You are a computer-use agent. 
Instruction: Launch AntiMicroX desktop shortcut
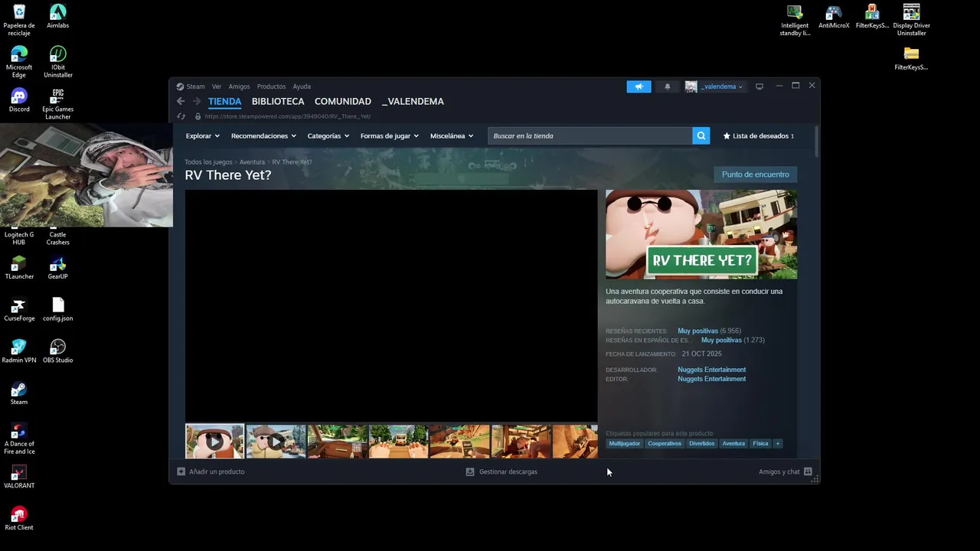(834, 17)
